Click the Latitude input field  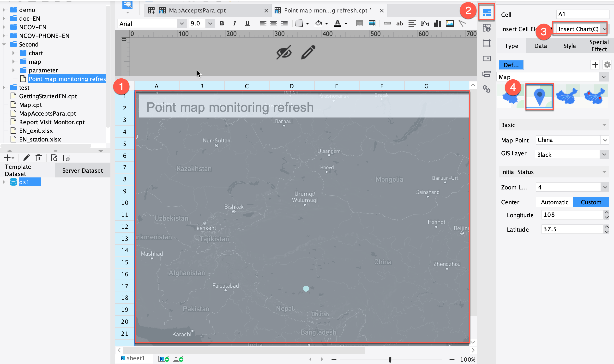click(x=572, y=229)
